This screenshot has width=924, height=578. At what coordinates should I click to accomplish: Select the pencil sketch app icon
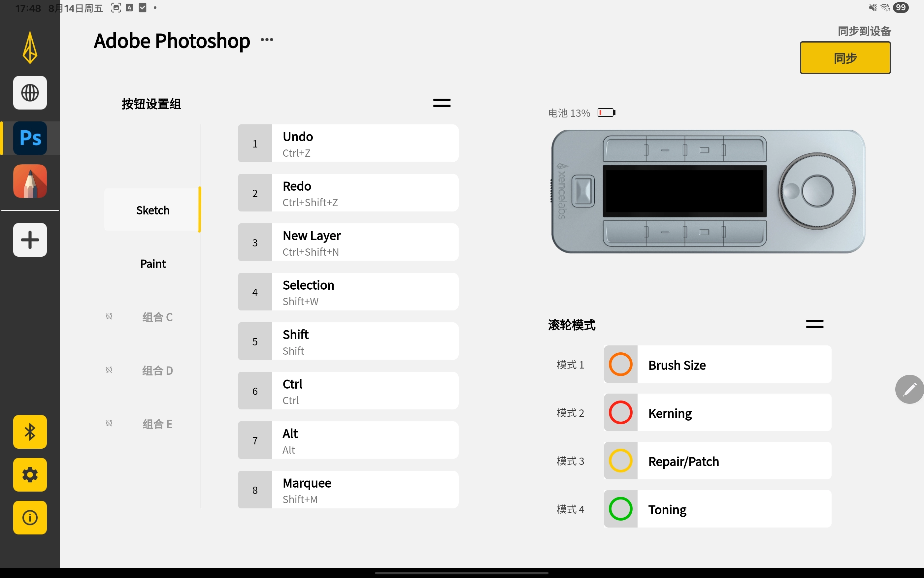click(x=30, y=181)
